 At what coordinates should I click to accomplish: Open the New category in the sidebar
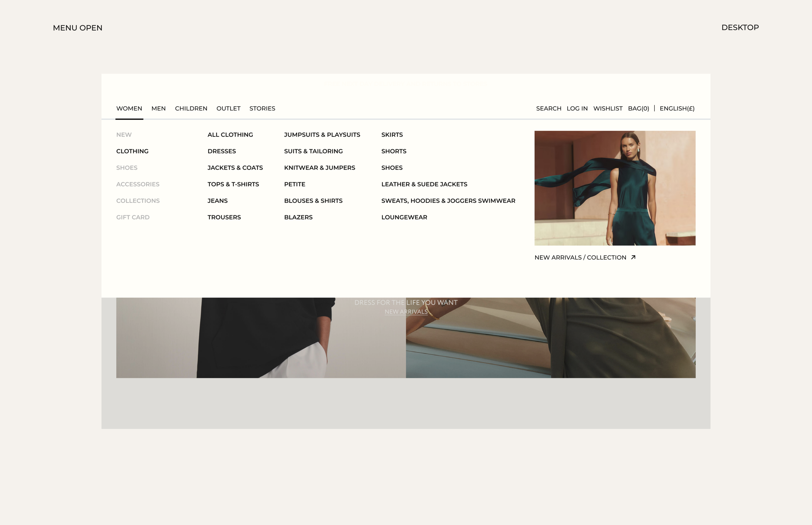pos(124,135)
